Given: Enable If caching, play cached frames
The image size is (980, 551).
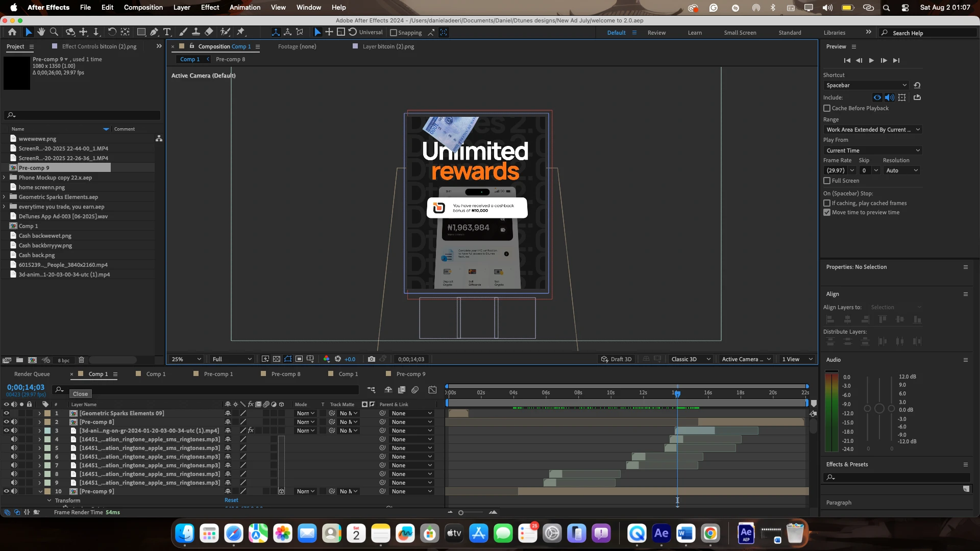Looking at the screenshot, I should pyautogui.click(x=827, y=203).
